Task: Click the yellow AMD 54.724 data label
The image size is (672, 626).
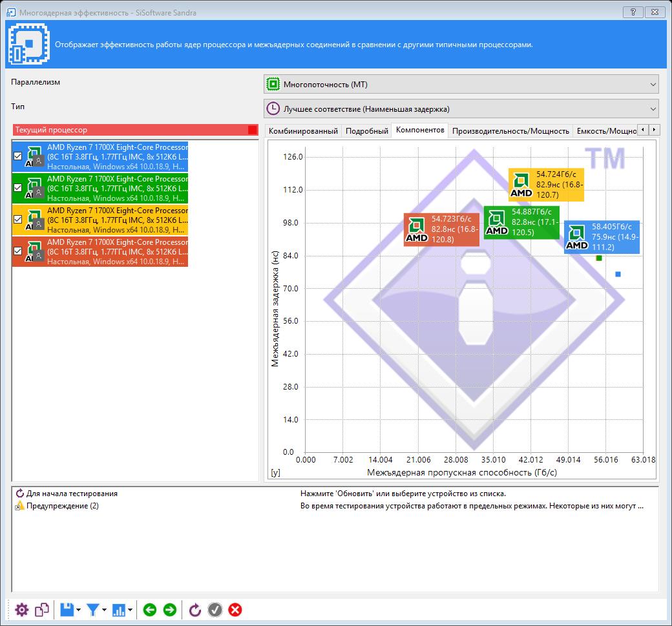Action: pos(546,185)
